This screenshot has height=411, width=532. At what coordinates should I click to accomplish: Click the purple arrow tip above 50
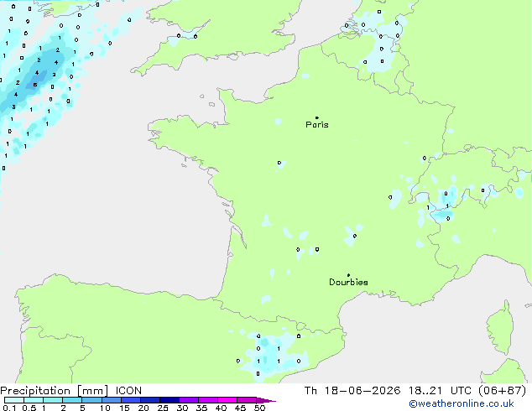click(266, 400)
